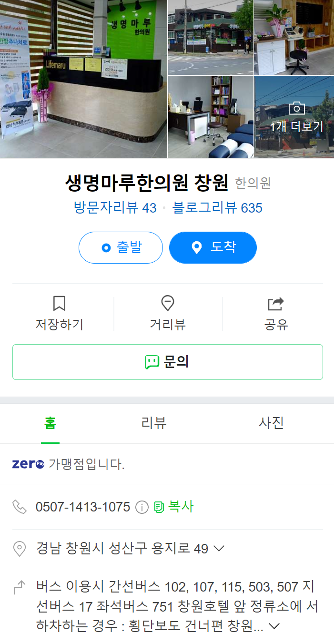The height and width of the screenshot is (644, 334).
Task: Open 방문자리뷰 43 link
Action: [x=115, y=208]
